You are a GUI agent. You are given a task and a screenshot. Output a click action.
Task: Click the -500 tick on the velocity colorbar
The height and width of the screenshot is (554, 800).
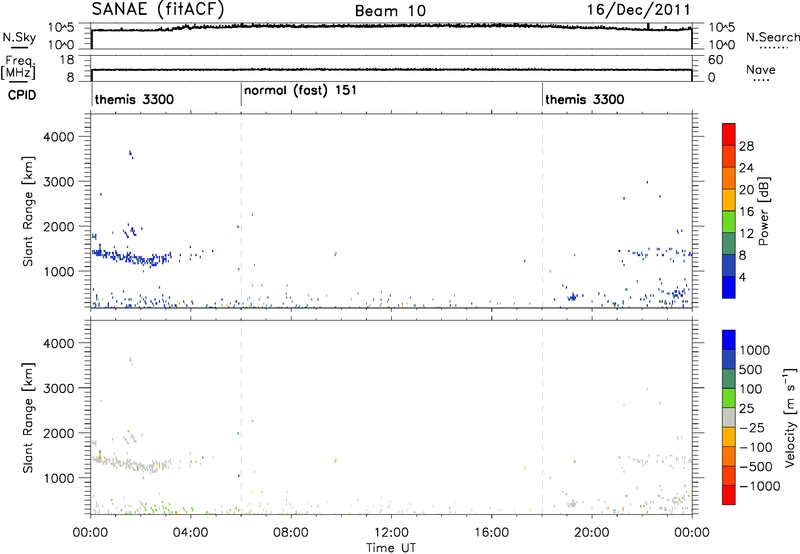point(755,466)
